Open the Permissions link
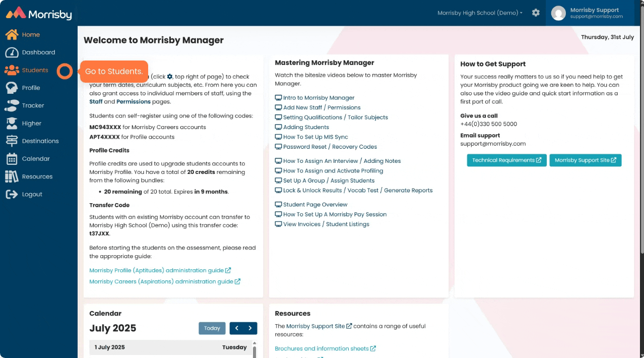The width and height of the screenshot is (644, 358). tap(134, 101)
